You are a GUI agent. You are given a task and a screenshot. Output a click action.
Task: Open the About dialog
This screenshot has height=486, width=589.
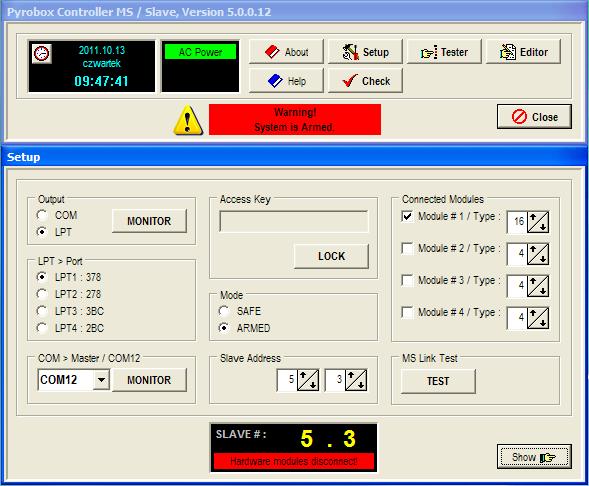coord(286,52)
